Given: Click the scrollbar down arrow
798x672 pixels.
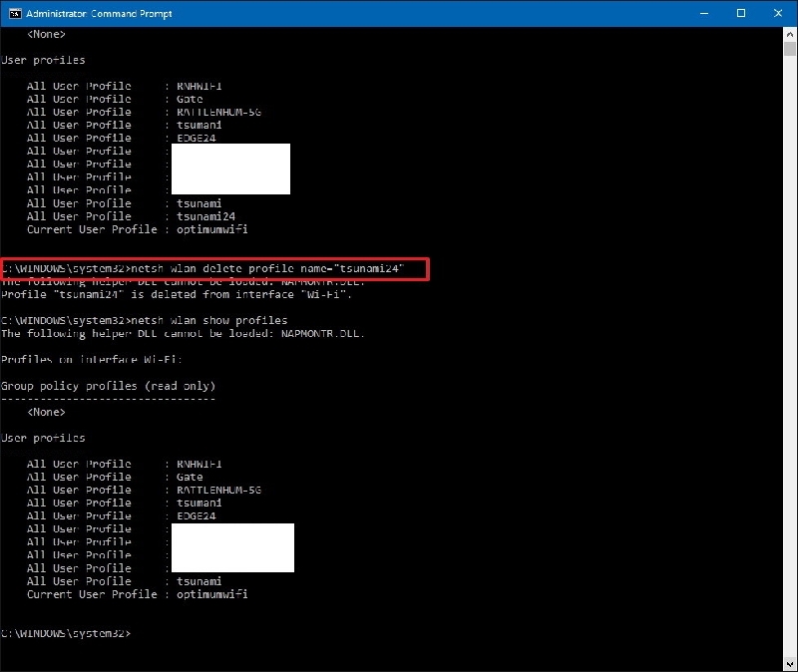Looking at the screenshot, I should (790, 663).
